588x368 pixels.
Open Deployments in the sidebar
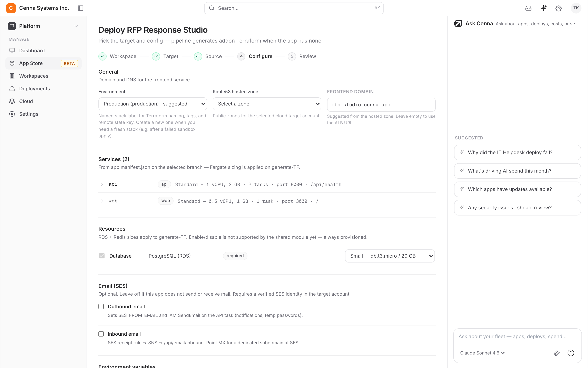coord(44,89)
